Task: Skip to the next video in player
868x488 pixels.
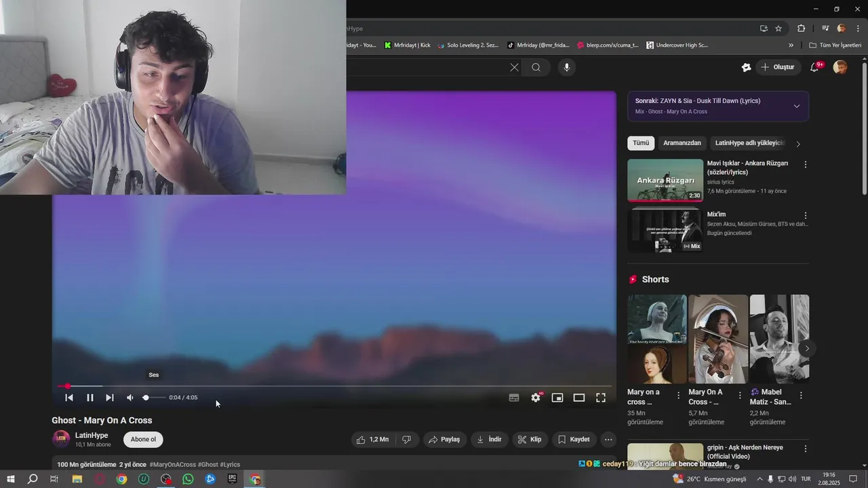Action: 110,398
